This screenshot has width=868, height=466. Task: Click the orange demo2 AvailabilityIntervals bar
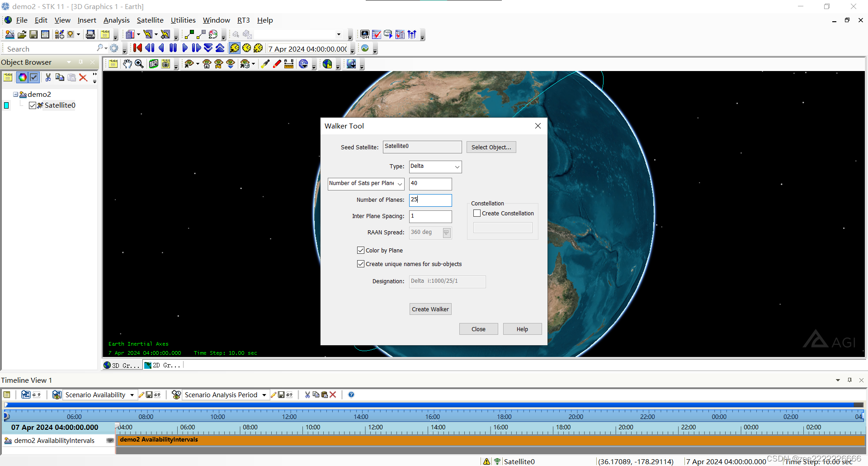click(491, 440)
